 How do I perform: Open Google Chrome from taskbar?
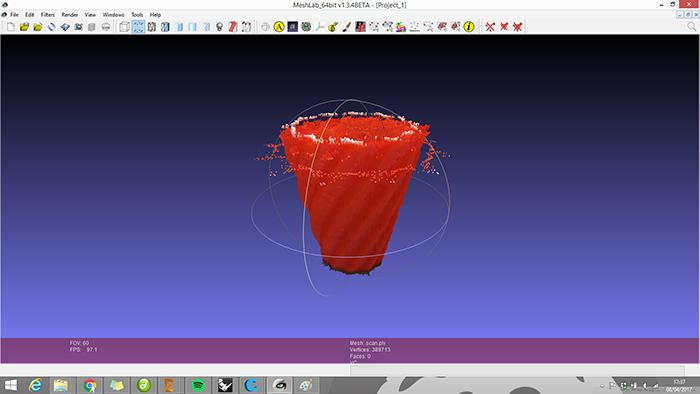90,385
